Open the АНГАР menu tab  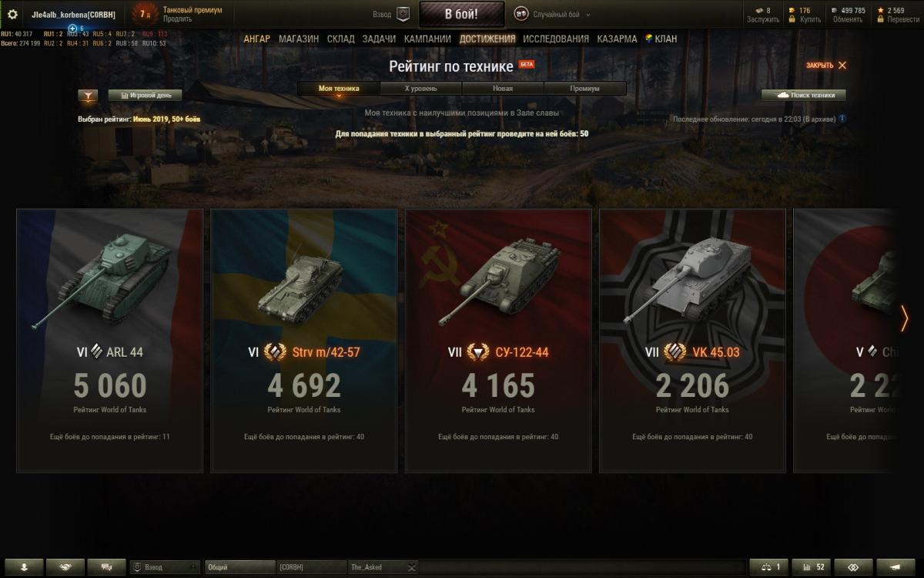click(x=257, y=39)
